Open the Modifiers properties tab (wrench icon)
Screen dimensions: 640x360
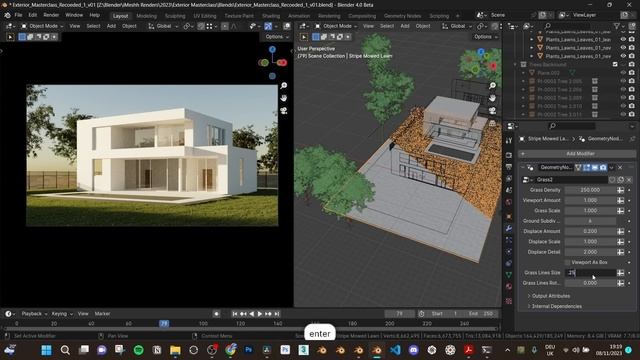(509, 228)
